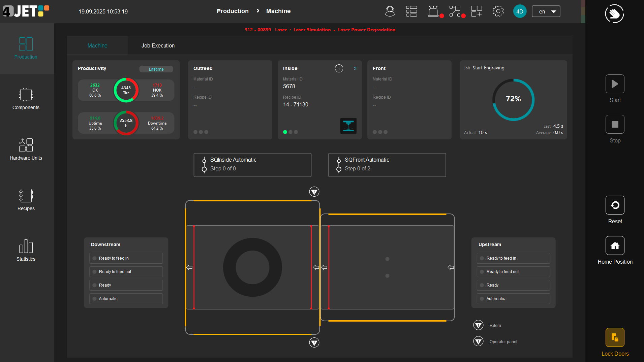
Task: Expand the Extern warning triangle
Action: 478,325
